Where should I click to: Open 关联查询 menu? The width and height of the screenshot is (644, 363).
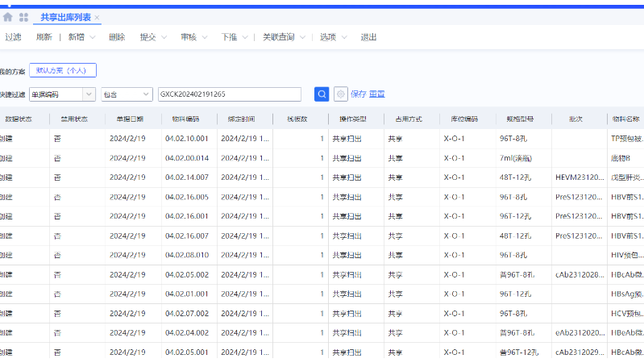coord(279,37)
